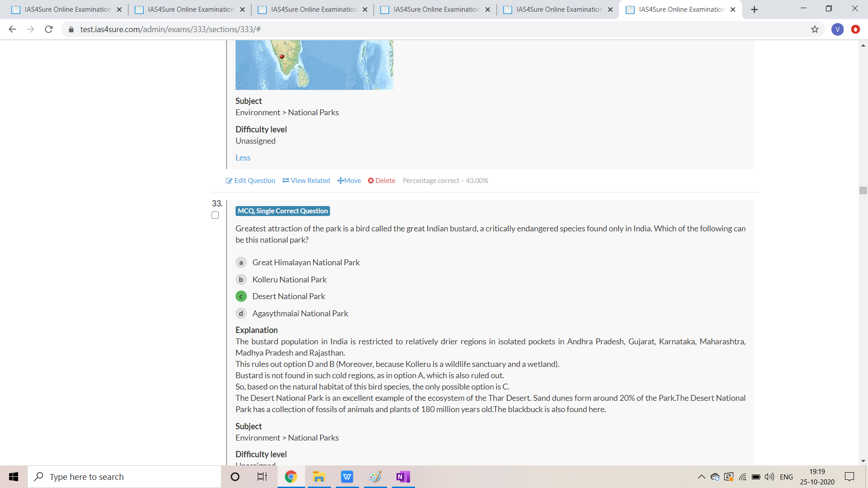Open Chrome profile avatar V
Screen dimensions: 868x488
pos(837,29)
